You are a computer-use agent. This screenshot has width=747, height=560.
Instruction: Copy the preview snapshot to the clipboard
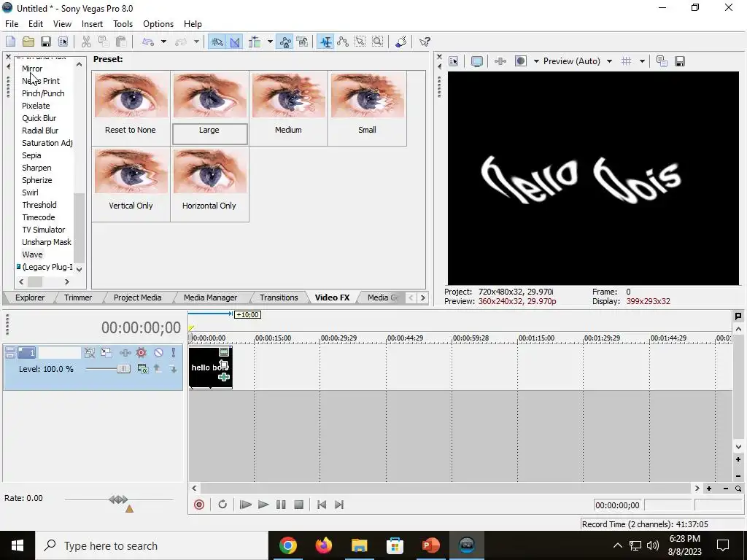662,61
